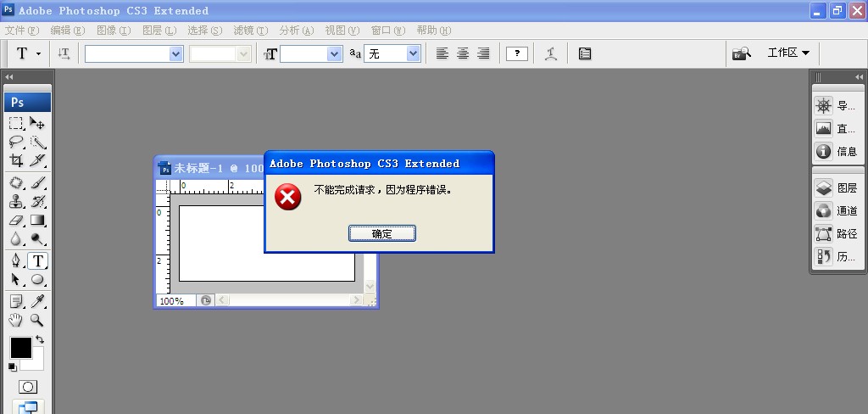Open the 信息 info palette
The image size is (868, 414).
835,151
